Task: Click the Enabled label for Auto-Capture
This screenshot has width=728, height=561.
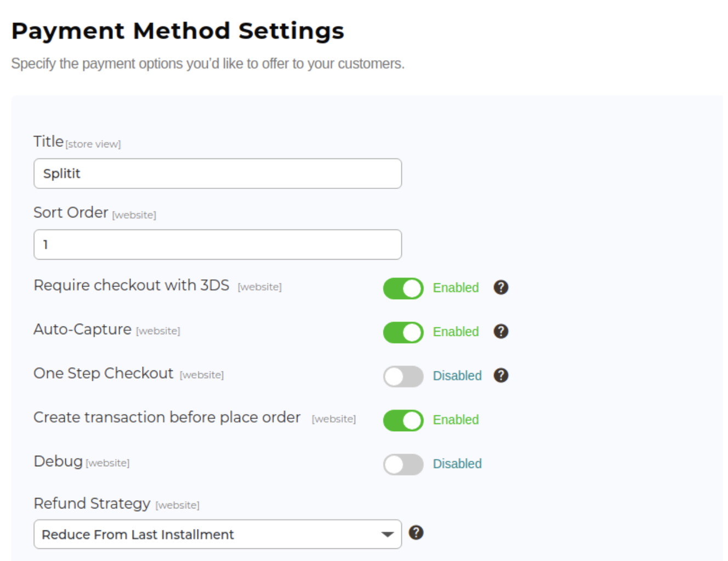Action: 456,331
